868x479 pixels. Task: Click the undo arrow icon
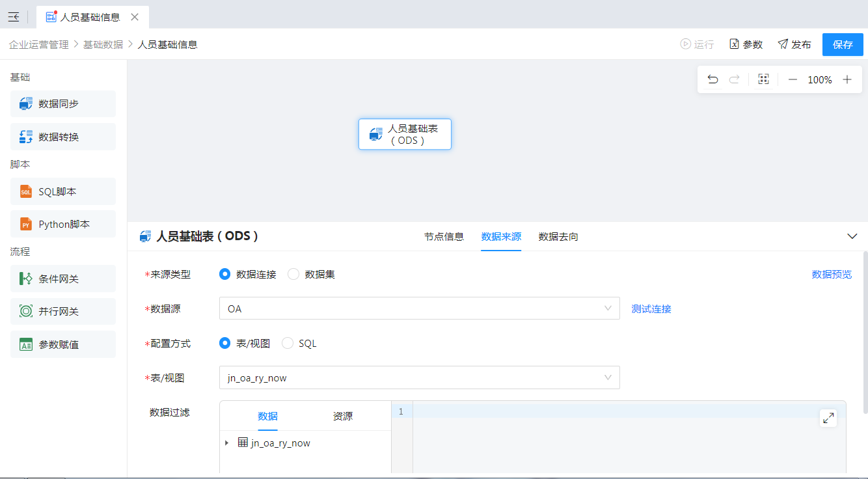712,79
